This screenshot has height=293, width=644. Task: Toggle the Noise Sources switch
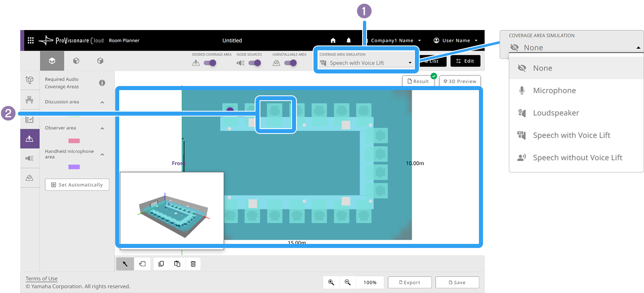point(255,63)
